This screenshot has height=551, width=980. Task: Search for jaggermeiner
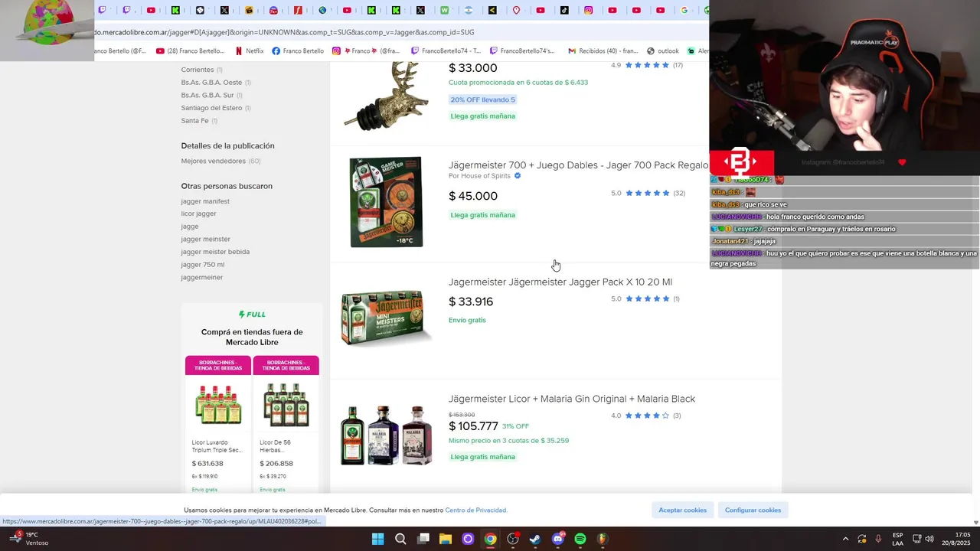(x=202, y=277)
